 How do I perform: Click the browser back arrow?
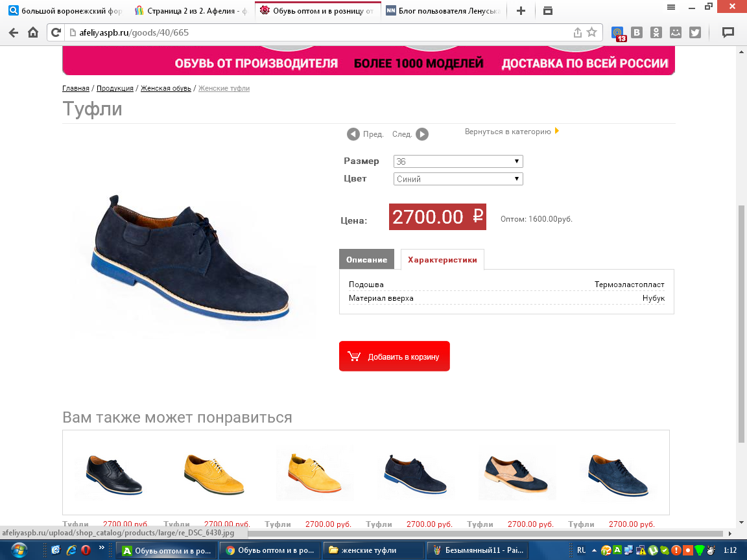14,32
